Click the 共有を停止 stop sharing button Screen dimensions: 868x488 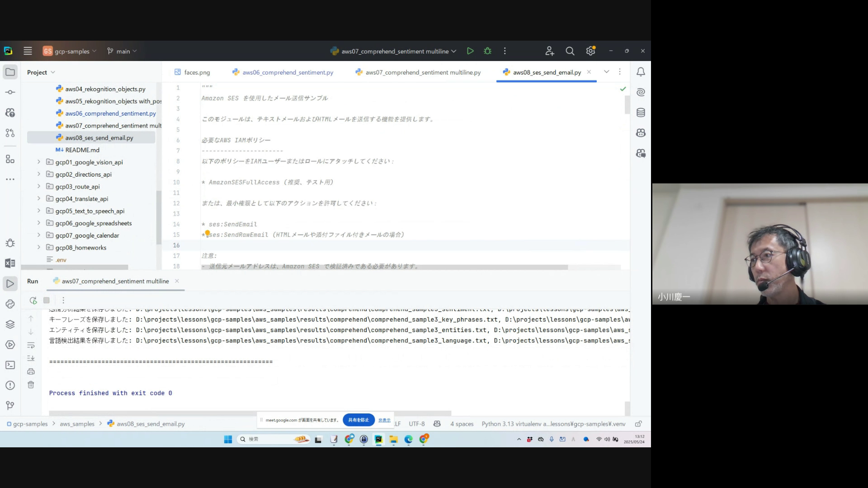(x=359, y=420)
